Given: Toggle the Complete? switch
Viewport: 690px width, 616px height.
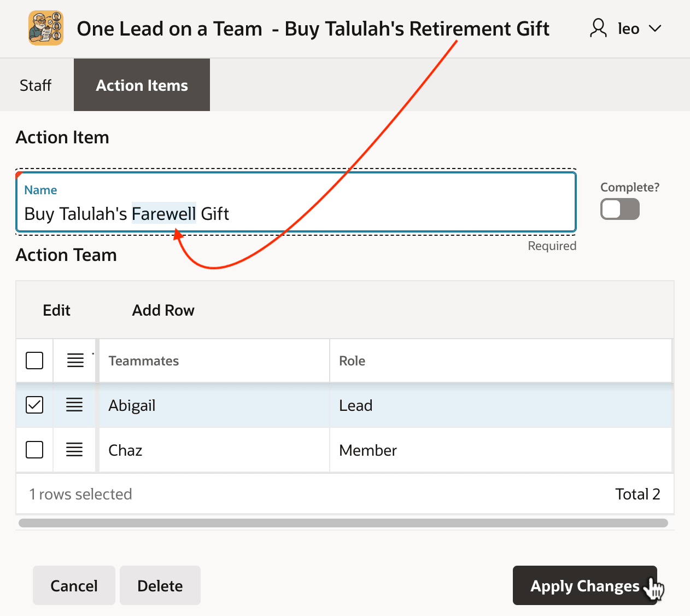Looking at the screenshot, I should click(619, 209).
